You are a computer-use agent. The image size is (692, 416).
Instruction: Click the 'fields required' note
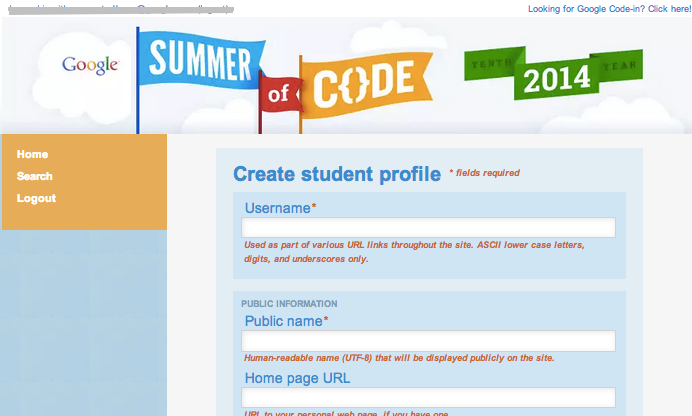pos(487,173)
